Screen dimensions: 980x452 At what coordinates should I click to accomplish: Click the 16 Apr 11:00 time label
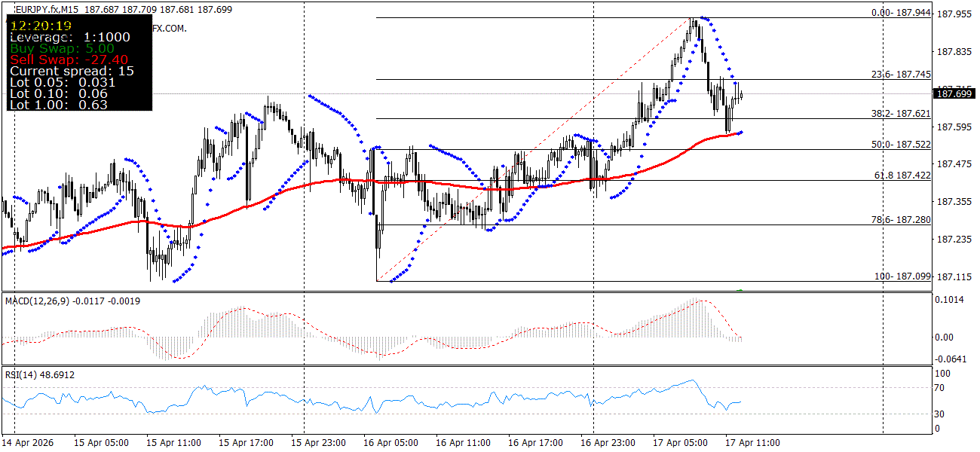click(x=463, y=443)
